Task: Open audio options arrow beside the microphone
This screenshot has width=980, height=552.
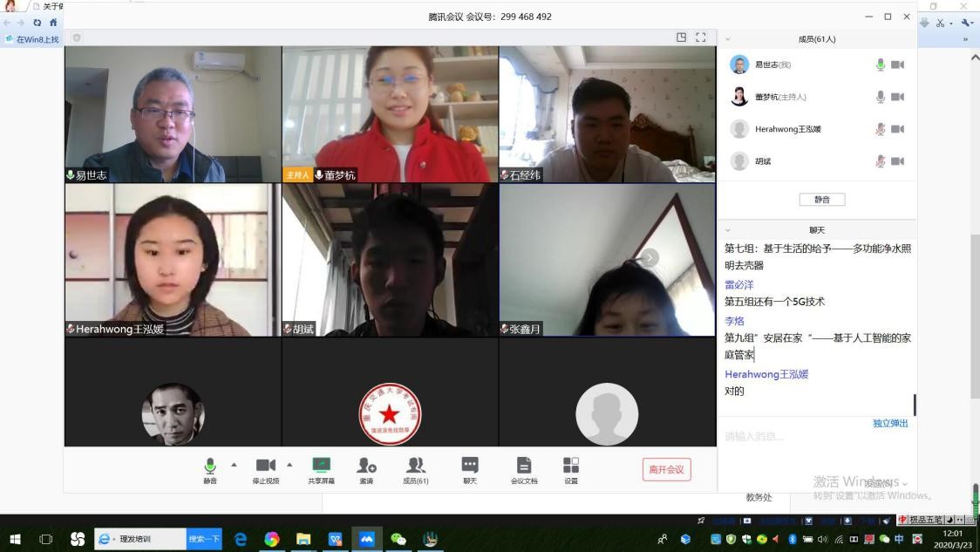Action: coord(234,464)
